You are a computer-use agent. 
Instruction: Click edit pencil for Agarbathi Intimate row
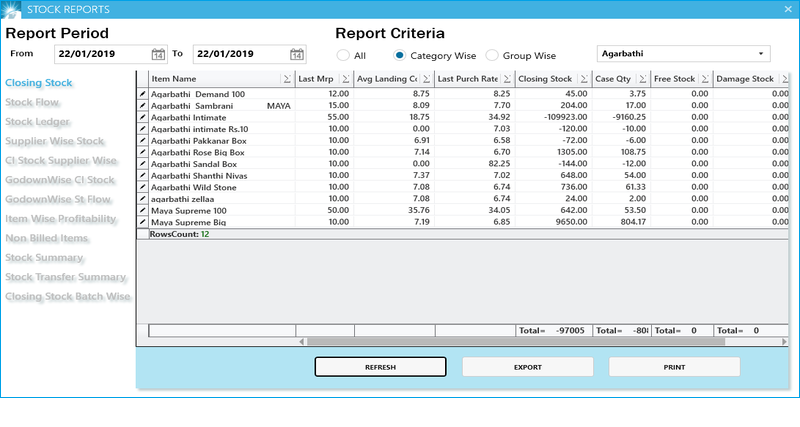click(x=143, y=117)
